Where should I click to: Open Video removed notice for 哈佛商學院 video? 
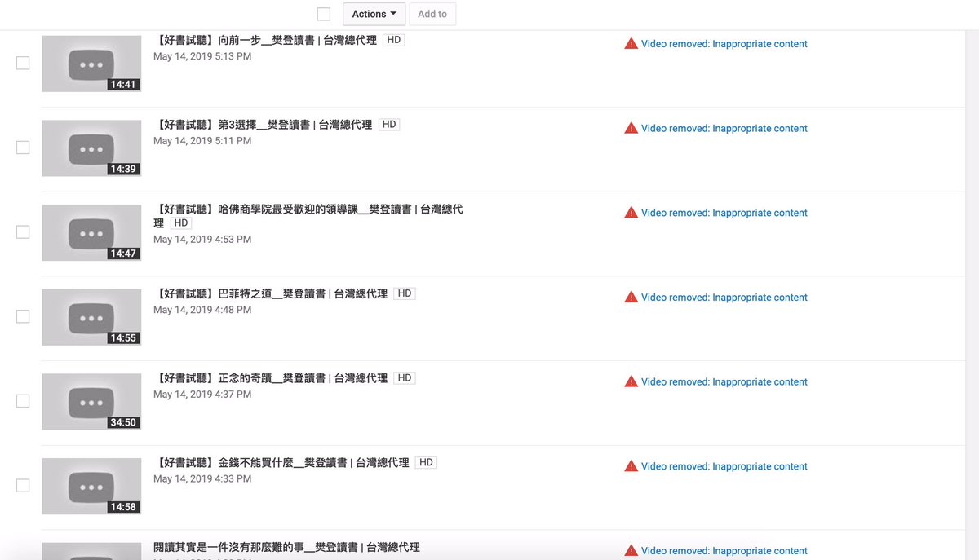tap(724, 214)
